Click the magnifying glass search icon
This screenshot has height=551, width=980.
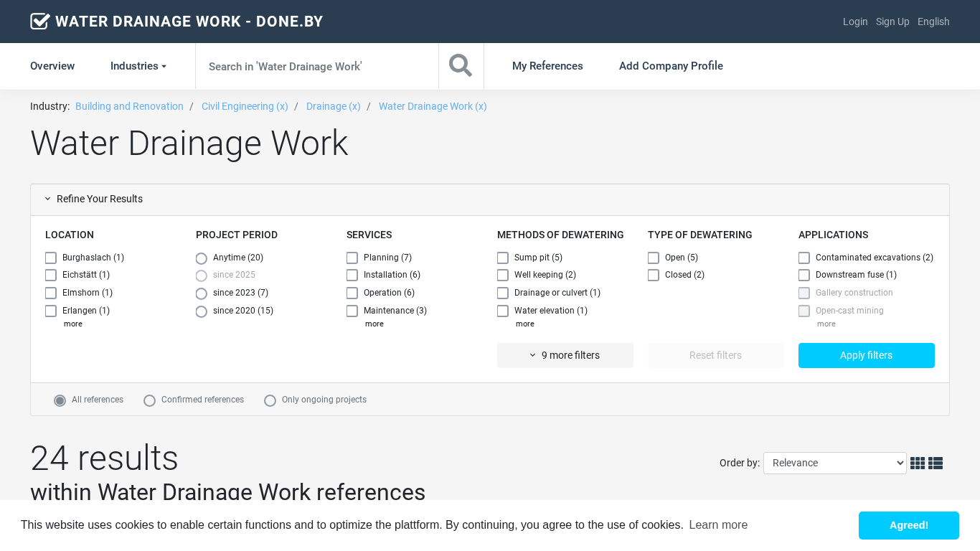point(461,66)
